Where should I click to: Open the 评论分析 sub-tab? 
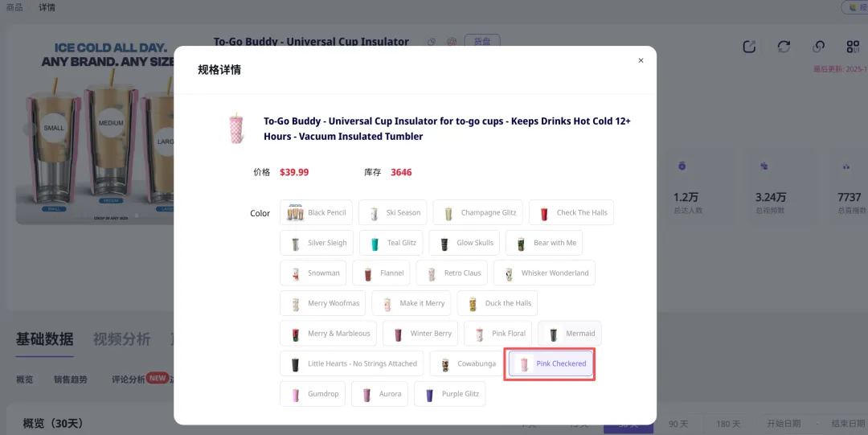[129, 380]
